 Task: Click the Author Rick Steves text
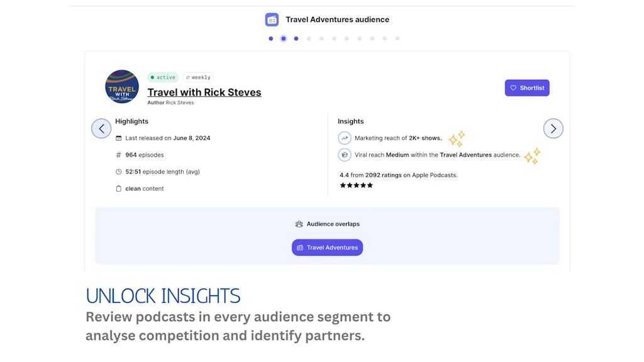[x=170, y=102]
